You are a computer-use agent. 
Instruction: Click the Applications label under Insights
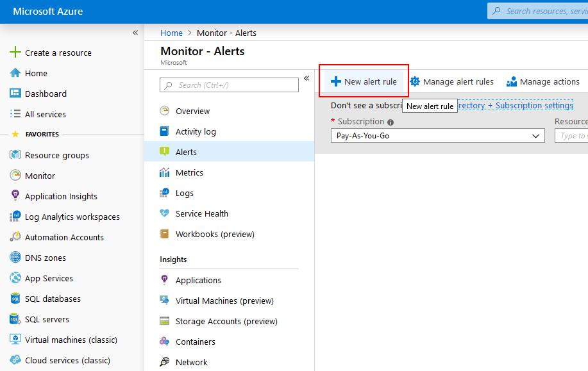[x=198, y=280]
